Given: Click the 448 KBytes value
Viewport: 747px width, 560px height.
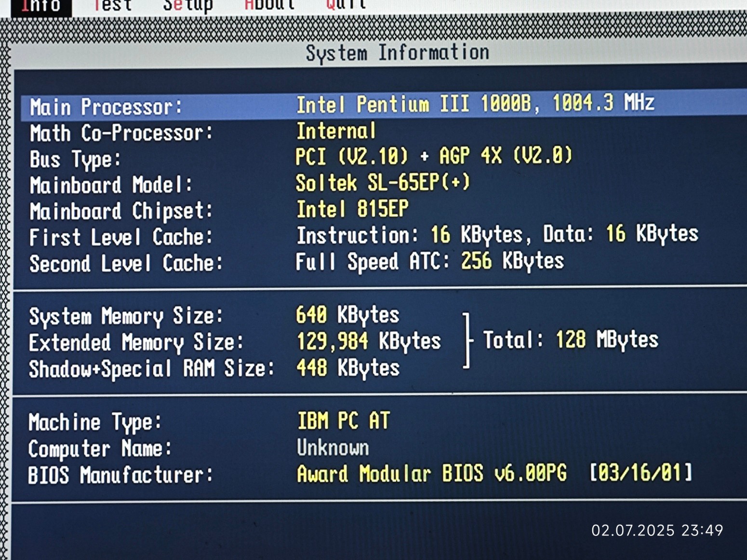Looking at the screenshot, I should 348,368.
